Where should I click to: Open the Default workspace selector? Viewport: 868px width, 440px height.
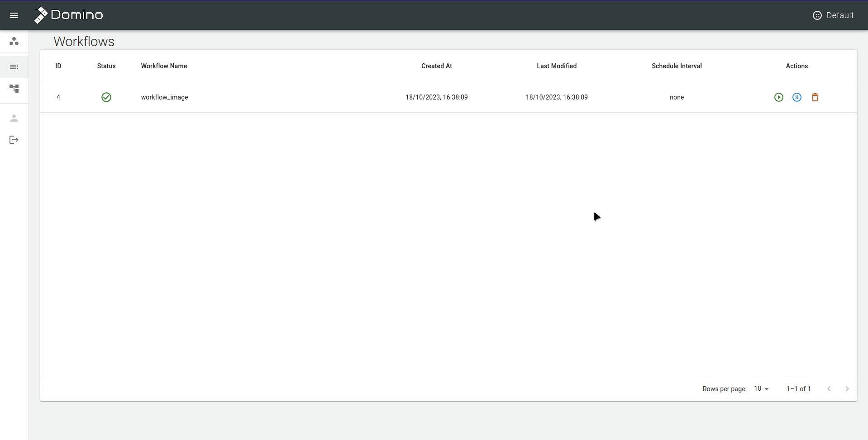pos(833,15)
